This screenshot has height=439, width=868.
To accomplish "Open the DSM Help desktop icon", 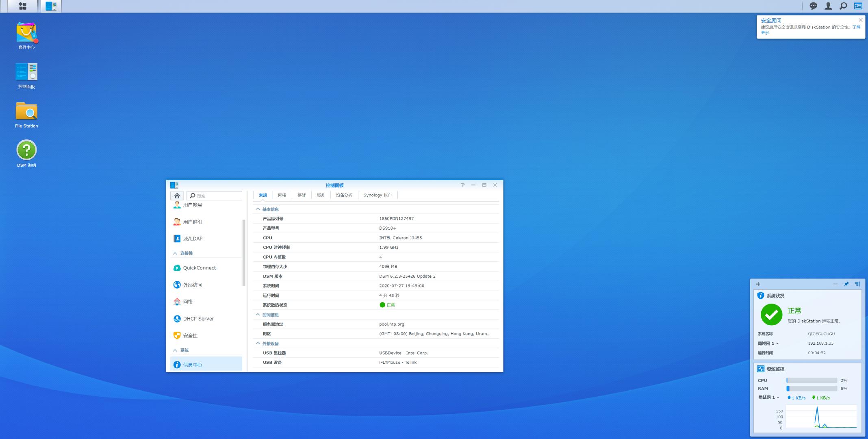I will [x=26, y=150].
